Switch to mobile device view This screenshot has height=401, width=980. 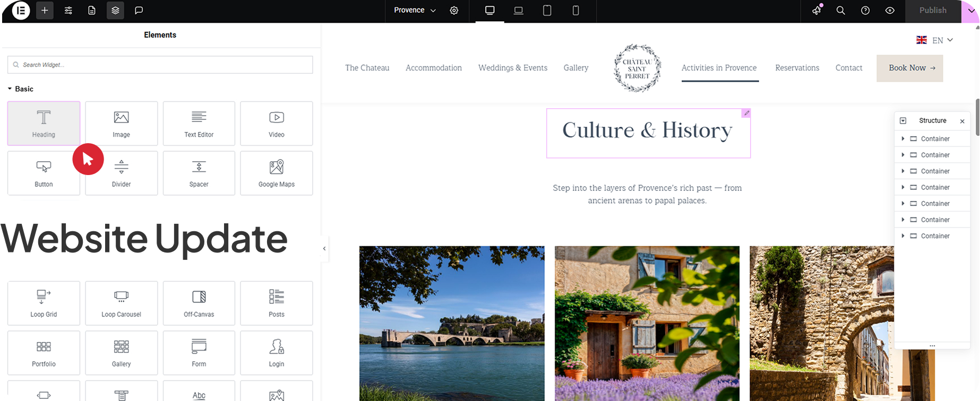click(x=575, y=11)
